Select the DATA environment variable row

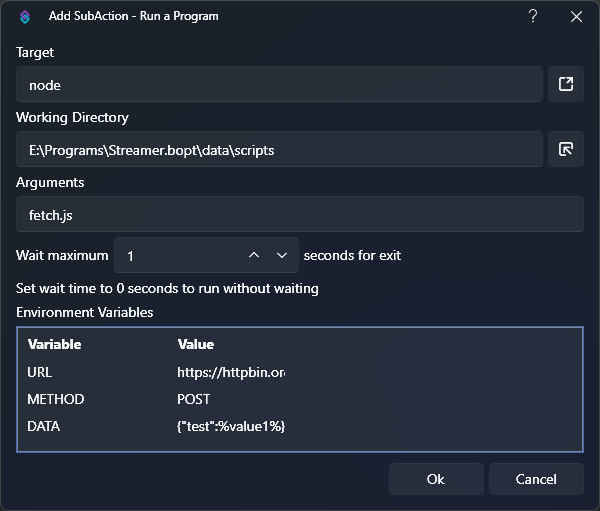pyautogui.click(x=44, y=426)
